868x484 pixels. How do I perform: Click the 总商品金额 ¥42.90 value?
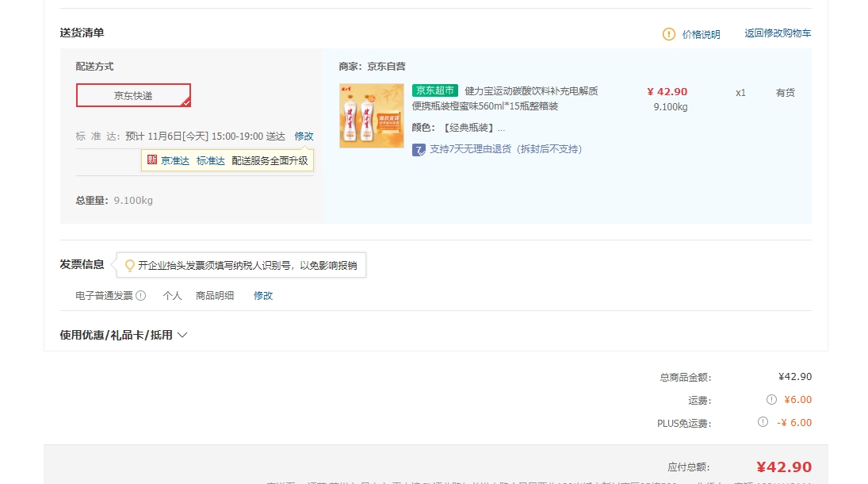(795, 376)
